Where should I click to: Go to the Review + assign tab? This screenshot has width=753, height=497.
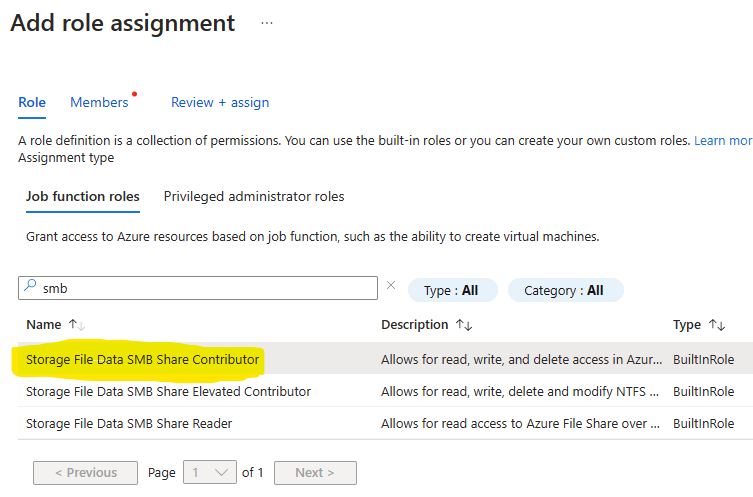pyautogui.click(x=220, y=102)
